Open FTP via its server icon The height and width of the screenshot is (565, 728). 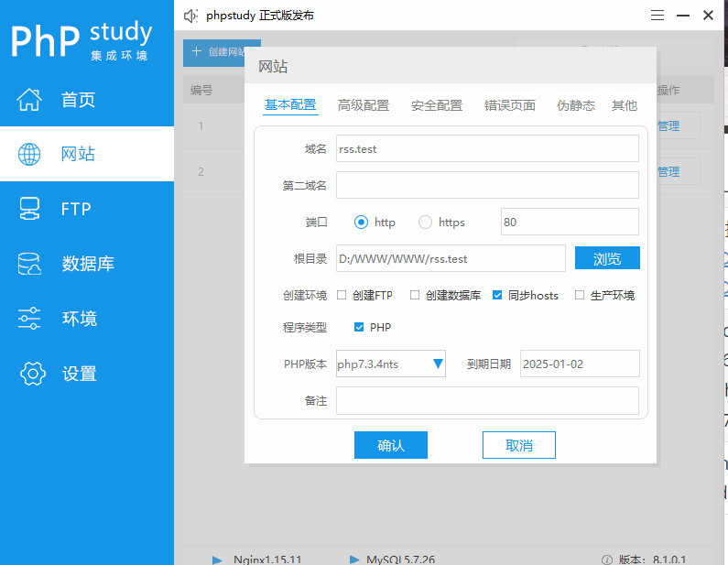click(x=30, y=209)
